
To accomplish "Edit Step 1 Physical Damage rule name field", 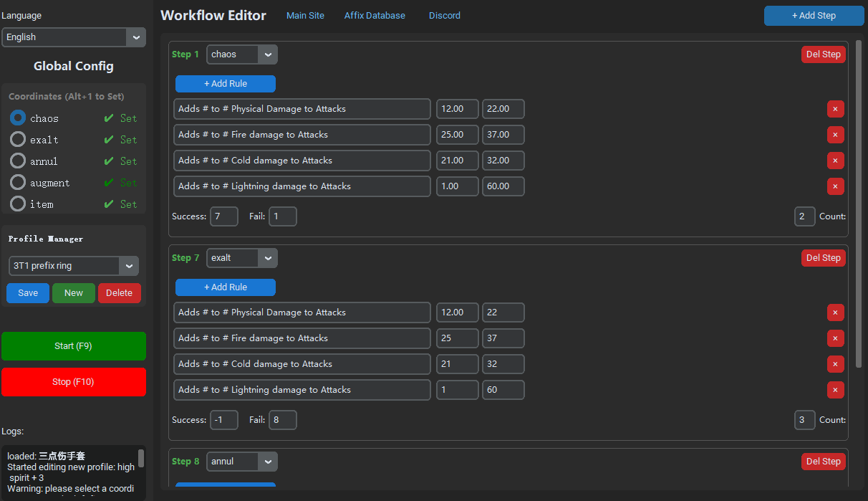I will coord(302,109).
